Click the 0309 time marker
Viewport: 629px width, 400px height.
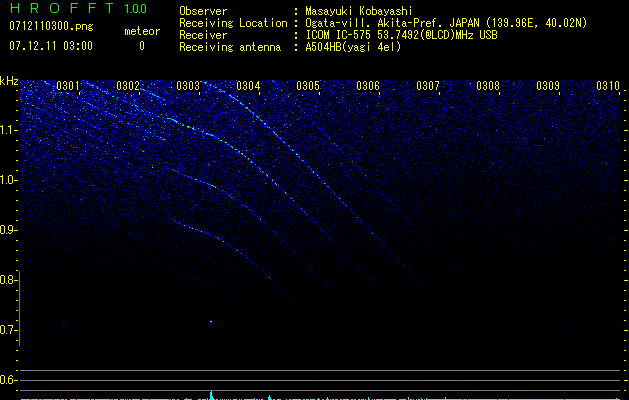[x=548, y=86]
